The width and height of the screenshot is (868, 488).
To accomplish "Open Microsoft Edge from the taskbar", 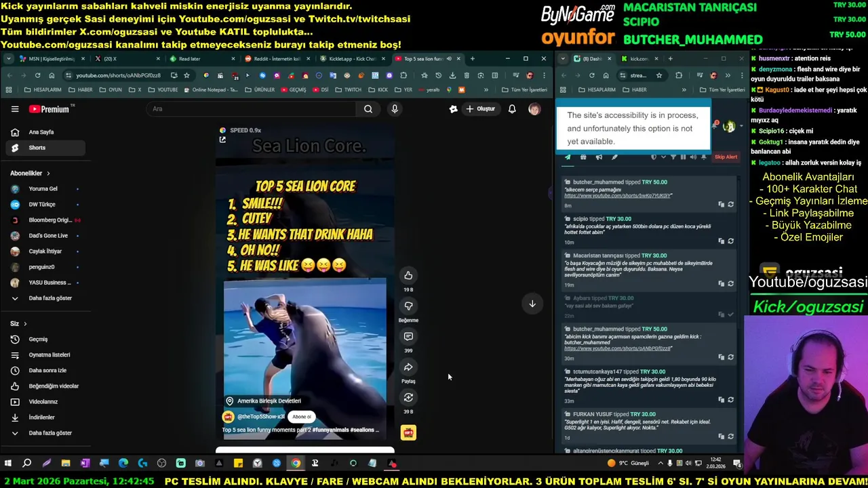I will coord(123,464).
